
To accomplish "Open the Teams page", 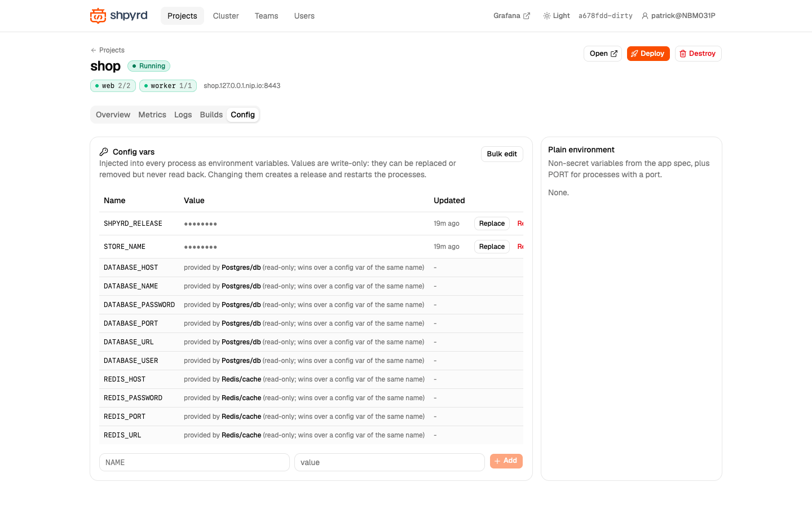I will coord(266,16).
